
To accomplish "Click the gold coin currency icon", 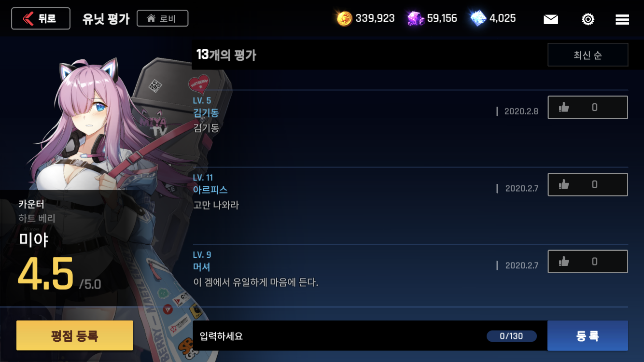I will pos(344,19).
